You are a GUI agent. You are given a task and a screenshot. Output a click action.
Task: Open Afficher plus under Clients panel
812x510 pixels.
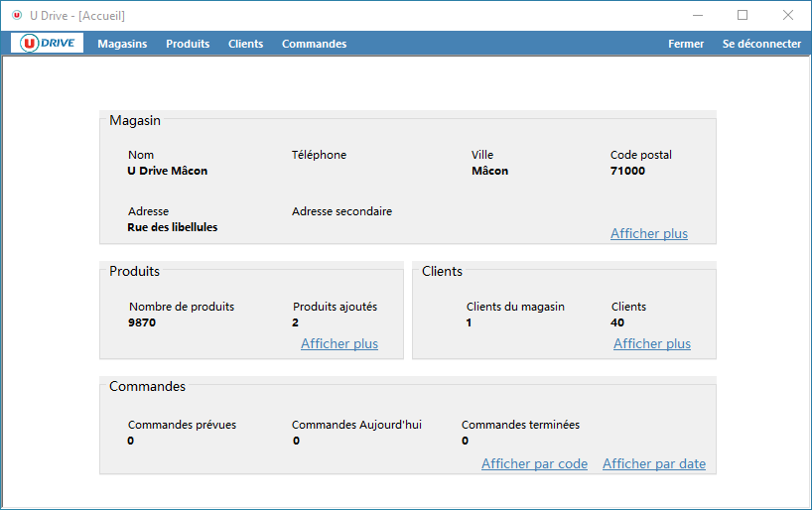[651, 344]
